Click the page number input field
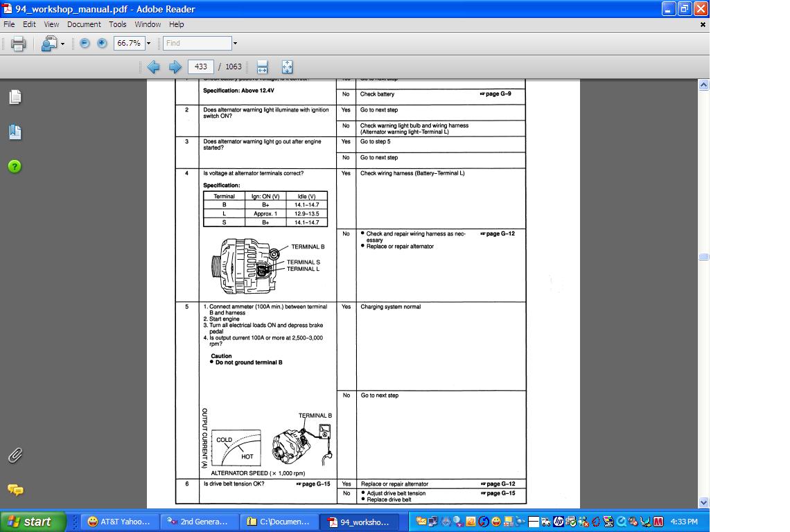 tap(200, 66)
